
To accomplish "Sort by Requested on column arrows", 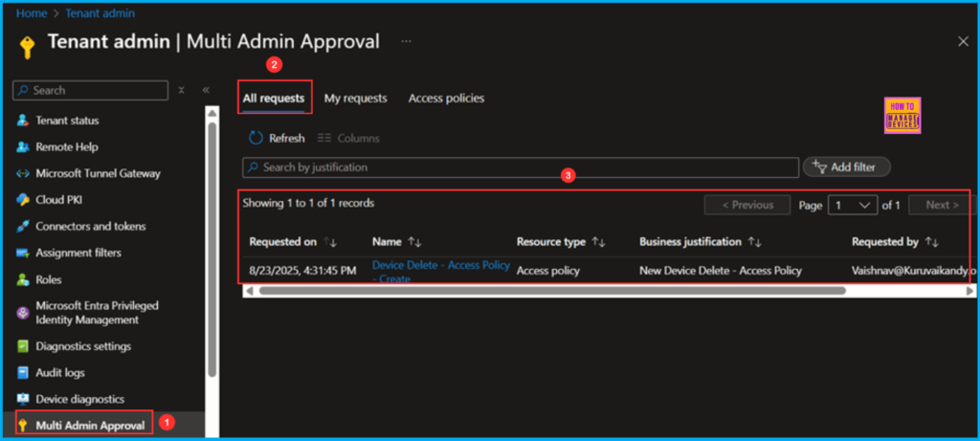I will pyautogui.click(x=330, y=242).
